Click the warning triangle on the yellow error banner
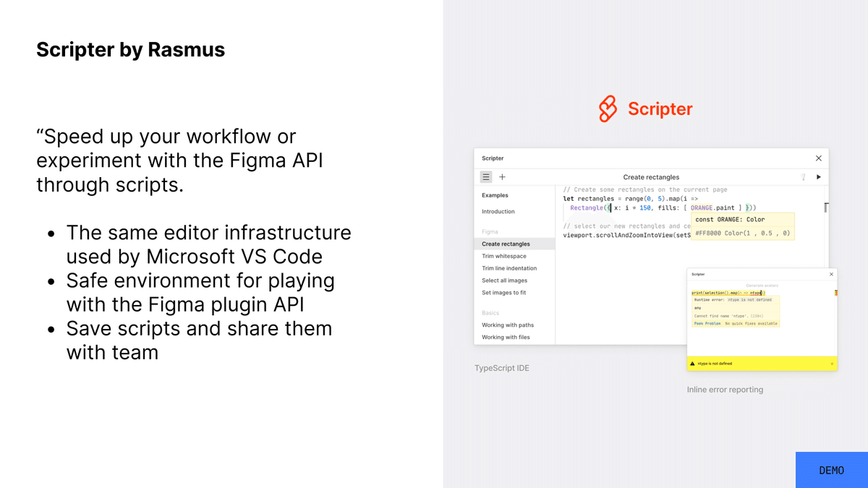Screen dimensions: 868x488 tap(692, 363)
